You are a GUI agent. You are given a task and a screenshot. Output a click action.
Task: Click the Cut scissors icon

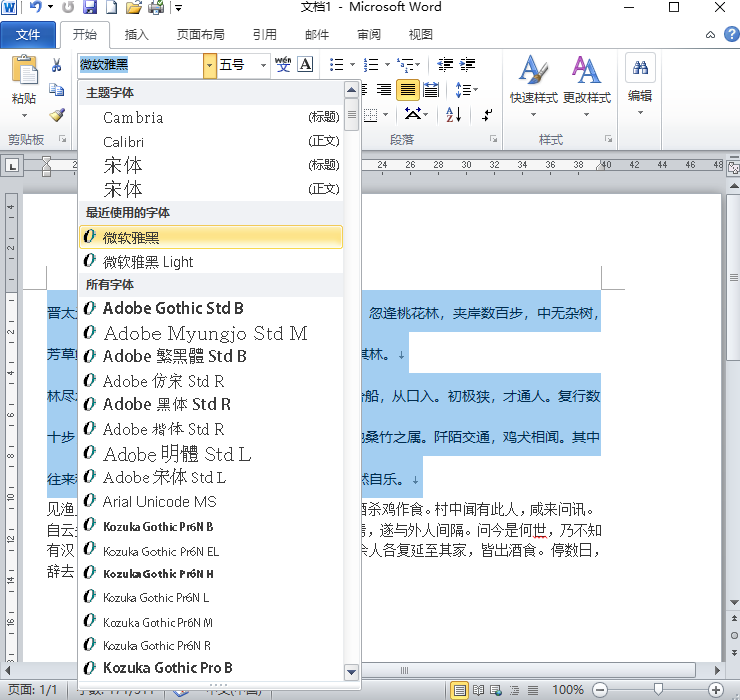point(56,65)
